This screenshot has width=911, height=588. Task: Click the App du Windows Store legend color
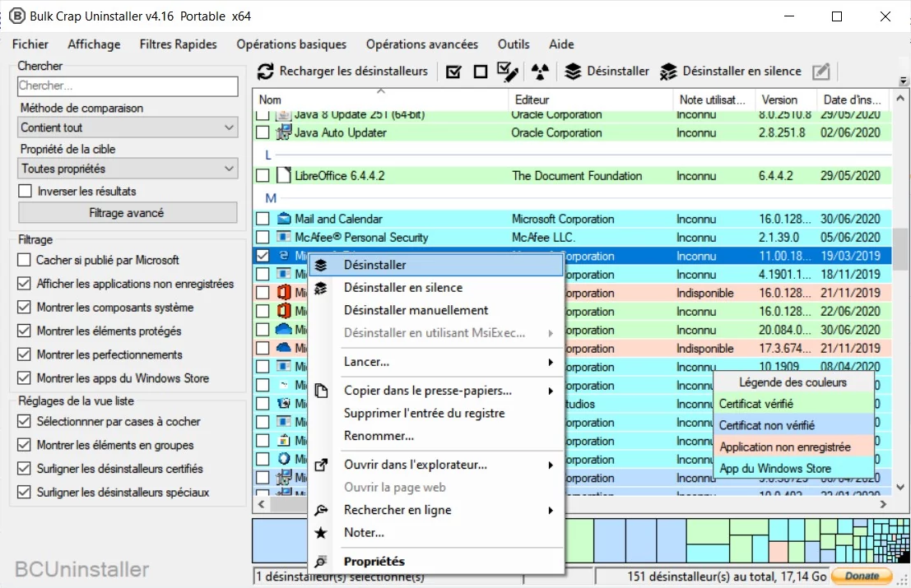(x=793, y=469)
